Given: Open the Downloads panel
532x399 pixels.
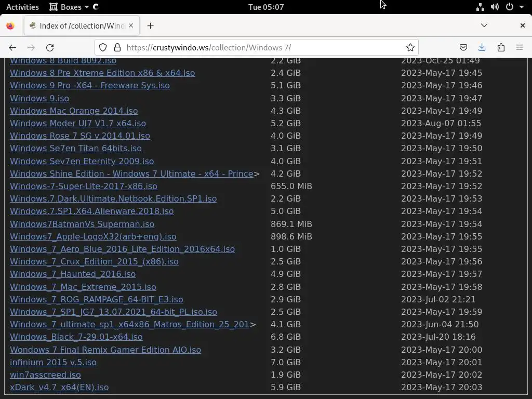Looking at the screenshot, I should pyautogui.click(x=482, y=47).
